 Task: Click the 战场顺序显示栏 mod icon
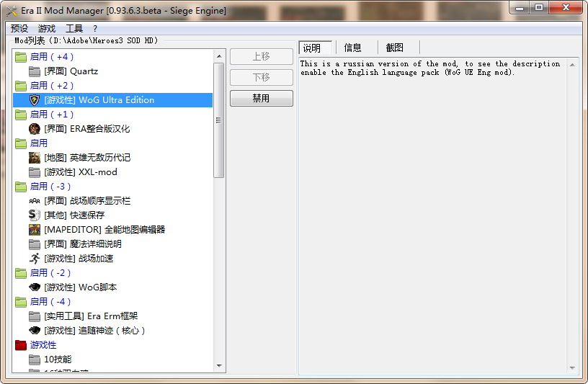point(35,201)
